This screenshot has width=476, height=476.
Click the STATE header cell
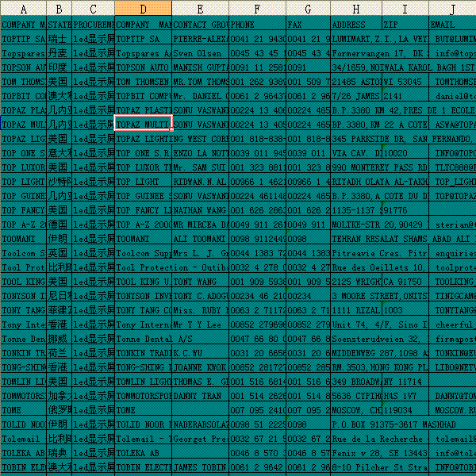coord(59,25)
